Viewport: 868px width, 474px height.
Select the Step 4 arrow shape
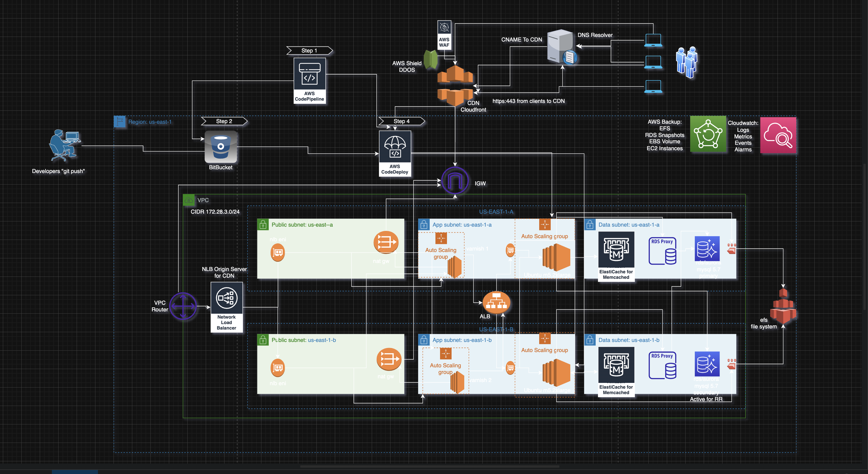(x=402, y=121)
